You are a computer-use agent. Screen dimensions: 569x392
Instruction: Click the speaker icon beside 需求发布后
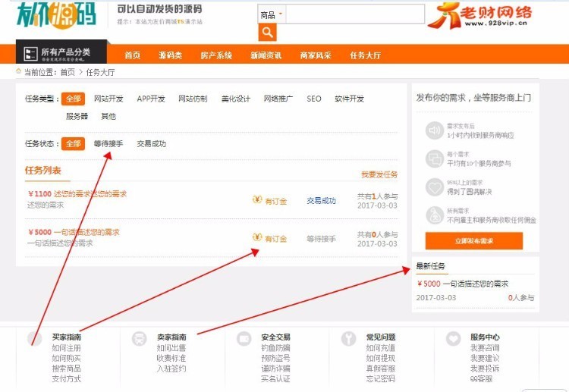point(435,130)
